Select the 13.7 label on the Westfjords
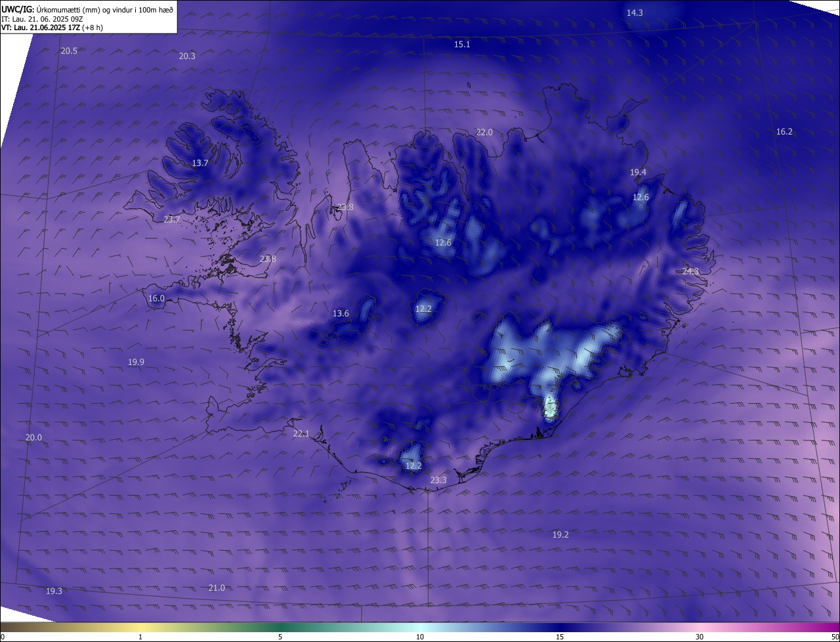The image size is (840, 642). 200,163
